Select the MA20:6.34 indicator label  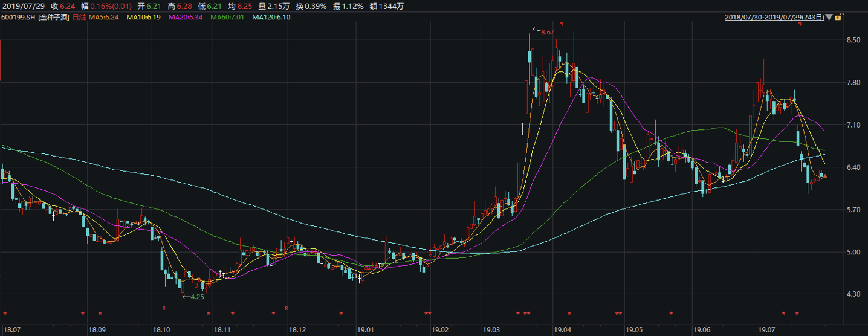click(185, 18)
